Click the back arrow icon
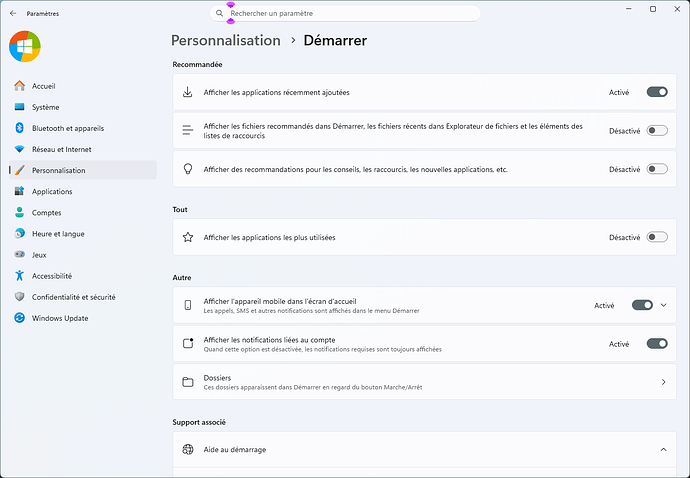Image resolution: width=690 pixels, height=478 pixels. point(13,13)
